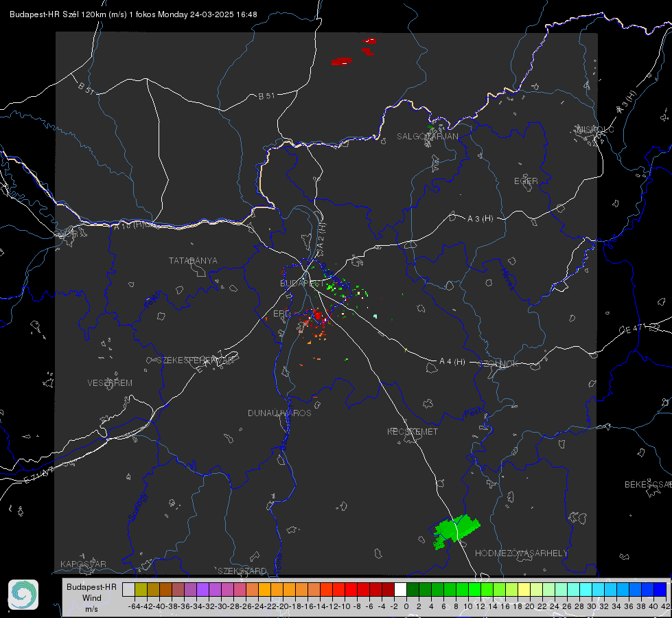Click the swirl logo beside the legend
This screenshot has height=618, width=672.
pyautogui.click(x=23, y=595)
